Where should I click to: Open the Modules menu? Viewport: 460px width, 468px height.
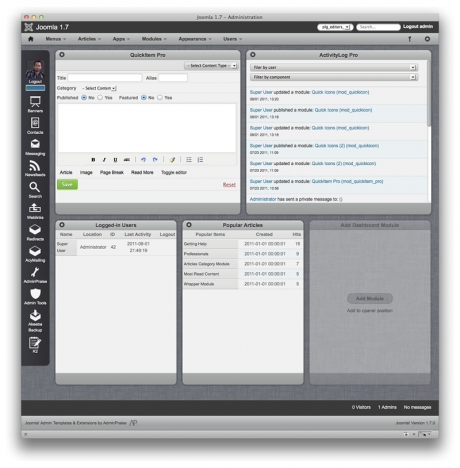tap(154, 39)
